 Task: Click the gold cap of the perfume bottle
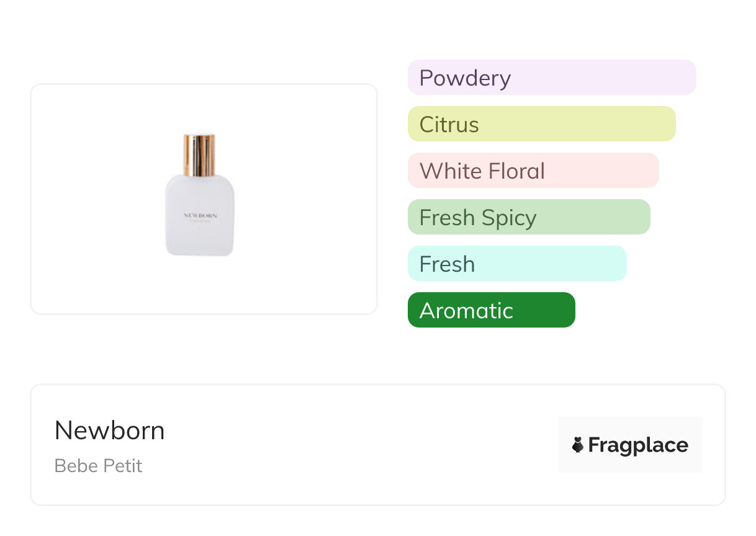coord(199,154)
